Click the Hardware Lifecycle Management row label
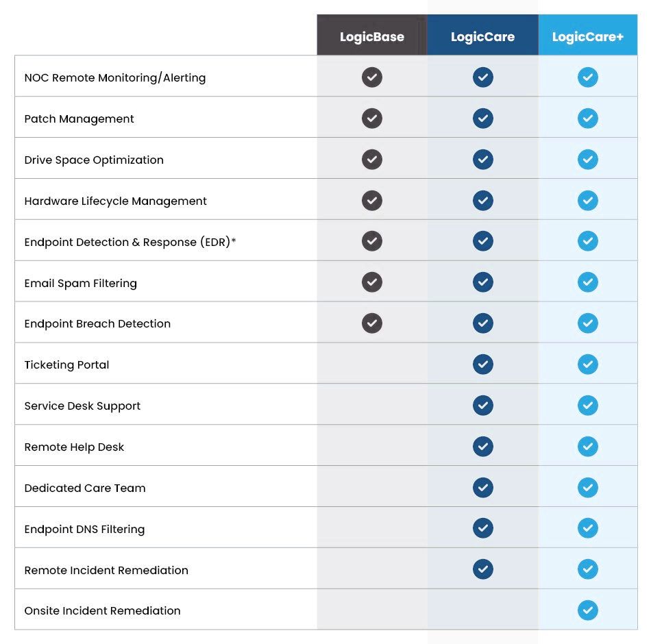 pyautogui.click(x=115, y=201)
